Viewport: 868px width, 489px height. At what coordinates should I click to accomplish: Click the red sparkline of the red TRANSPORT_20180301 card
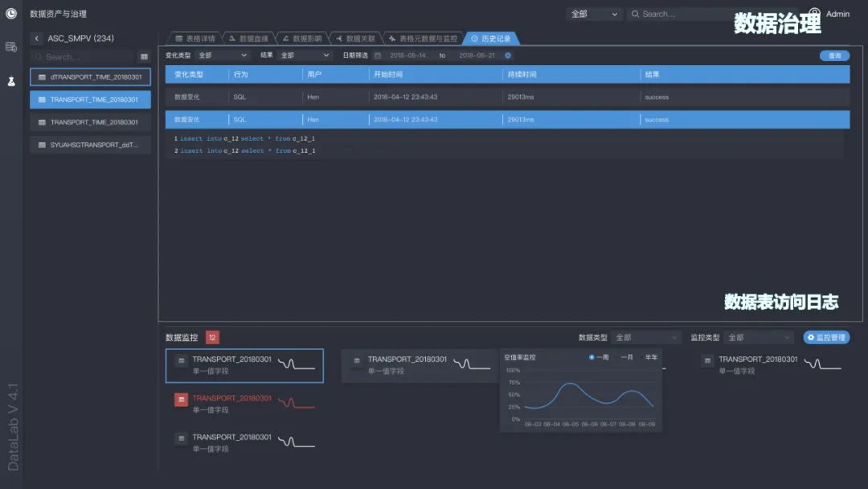click(296, 403)
